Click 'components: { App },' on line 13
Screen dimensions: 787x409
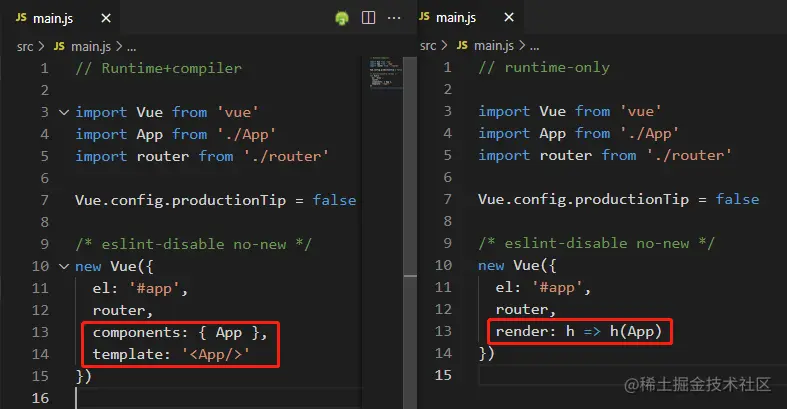180,332
